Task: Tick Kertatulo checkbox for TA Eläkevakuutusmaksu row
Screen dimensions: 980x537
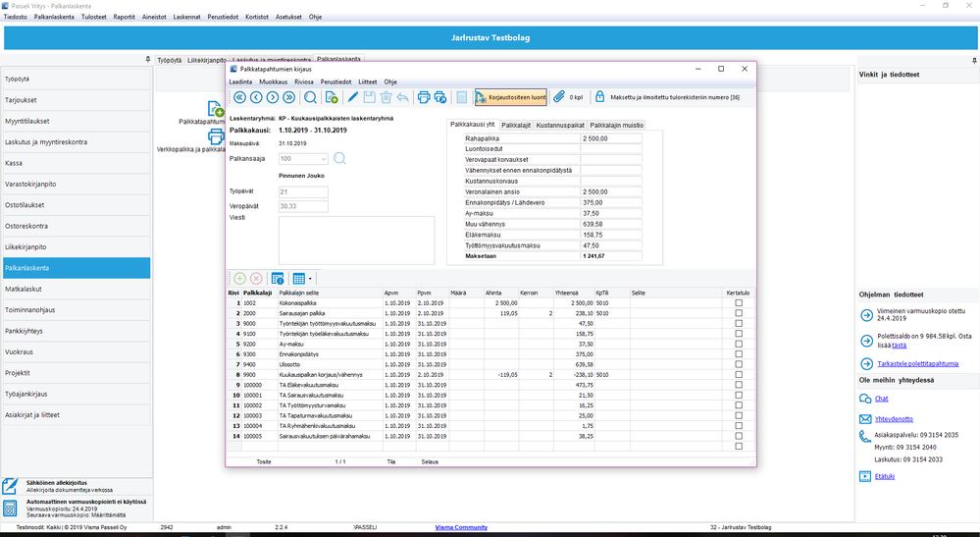Action: point(739,385)
